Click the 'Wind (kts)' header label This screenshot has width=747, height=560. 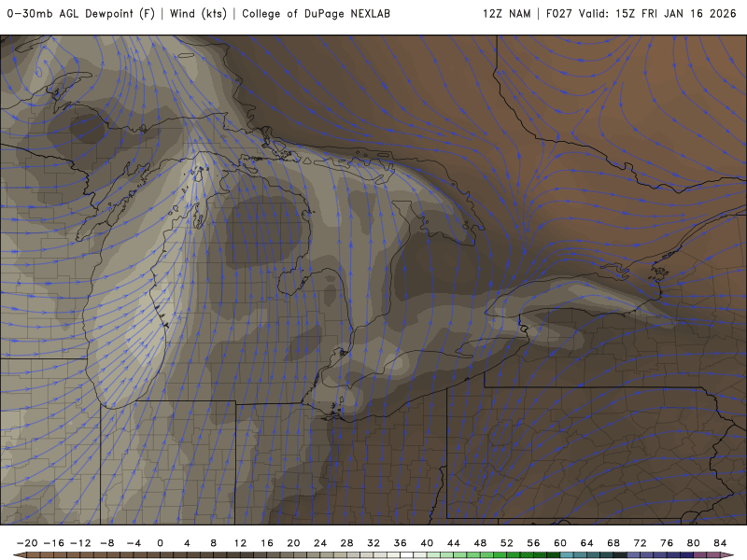(x=198, y=14)
